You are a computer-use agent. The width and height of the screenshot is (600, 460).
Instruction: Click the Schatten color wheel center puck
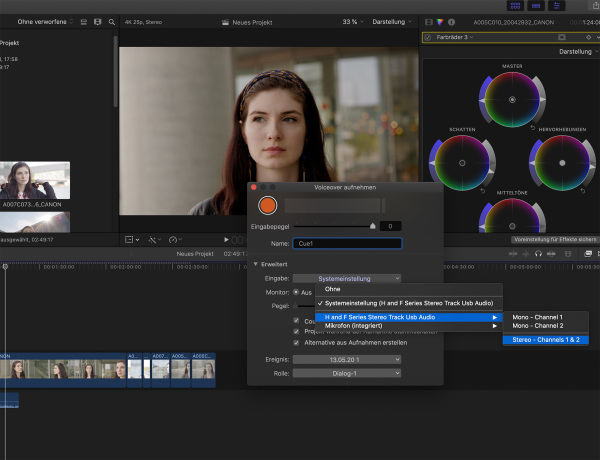[462, 163]
